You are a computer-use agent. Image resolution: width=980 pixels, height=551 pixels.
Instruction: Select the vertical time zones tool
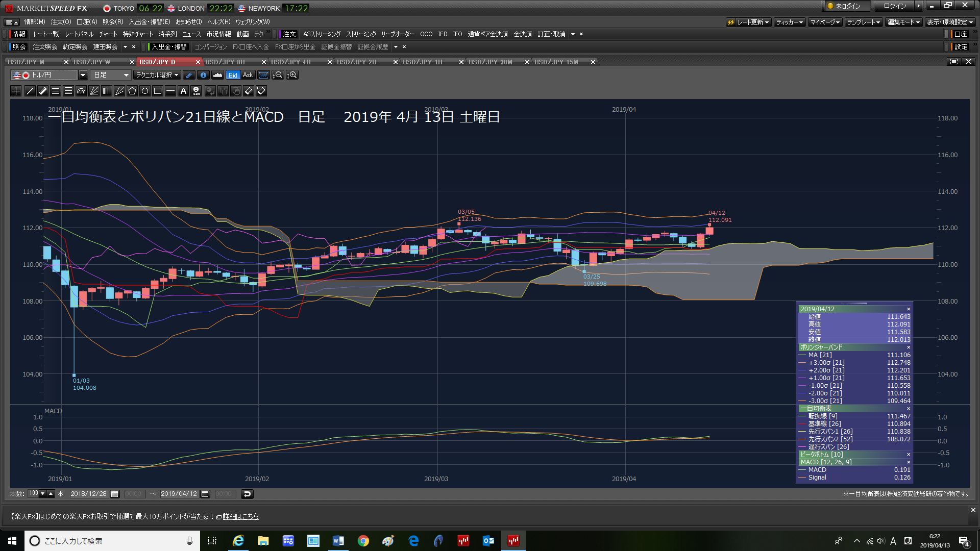click(106, 91)
